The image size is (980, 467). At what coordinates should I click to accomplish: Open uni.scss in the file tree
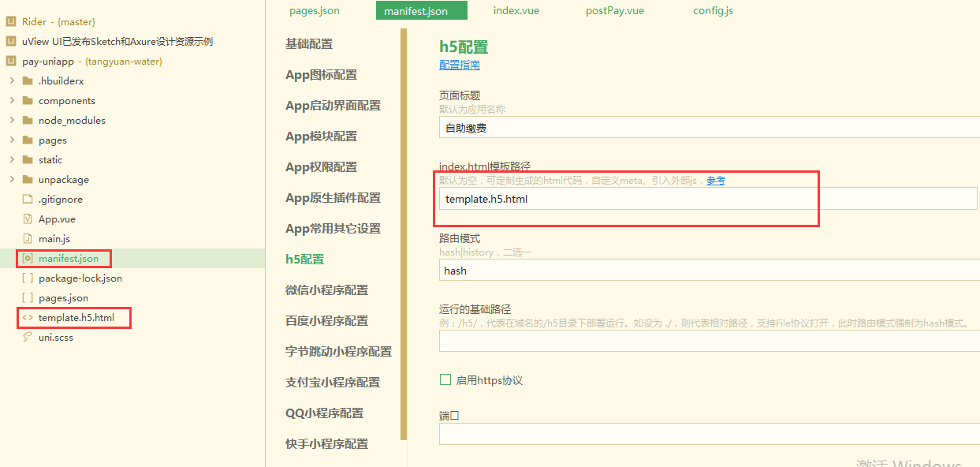[56, 338]
